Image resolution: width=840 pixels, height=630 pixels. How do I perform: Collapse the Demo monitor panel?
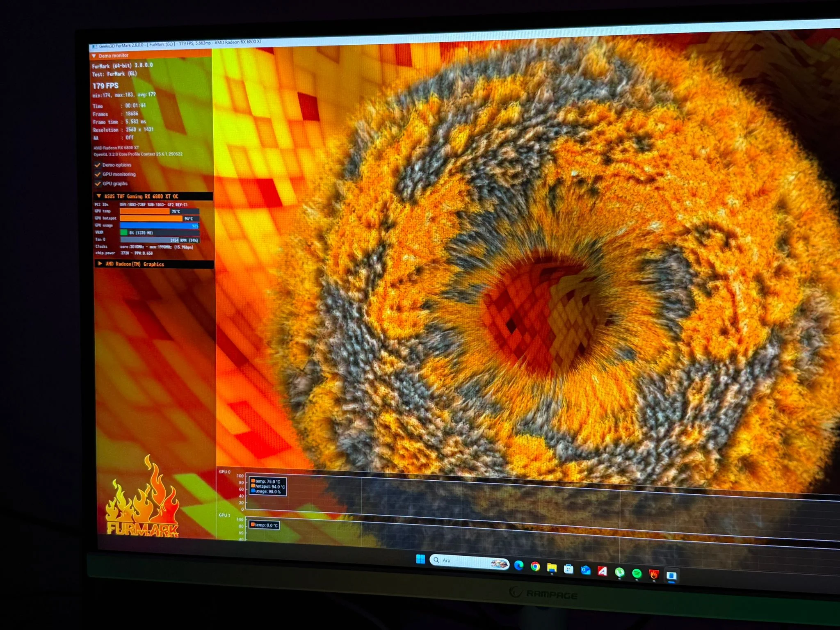[x=94, y=56]
